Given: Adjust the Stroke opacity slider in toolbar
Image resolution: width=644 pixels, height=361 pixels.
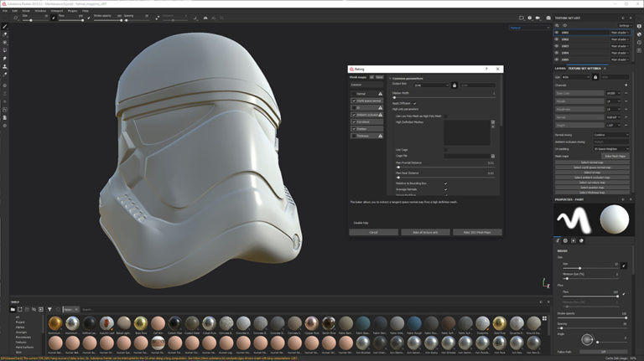Looking at the screenshot, I should click(x=108, y=20).
